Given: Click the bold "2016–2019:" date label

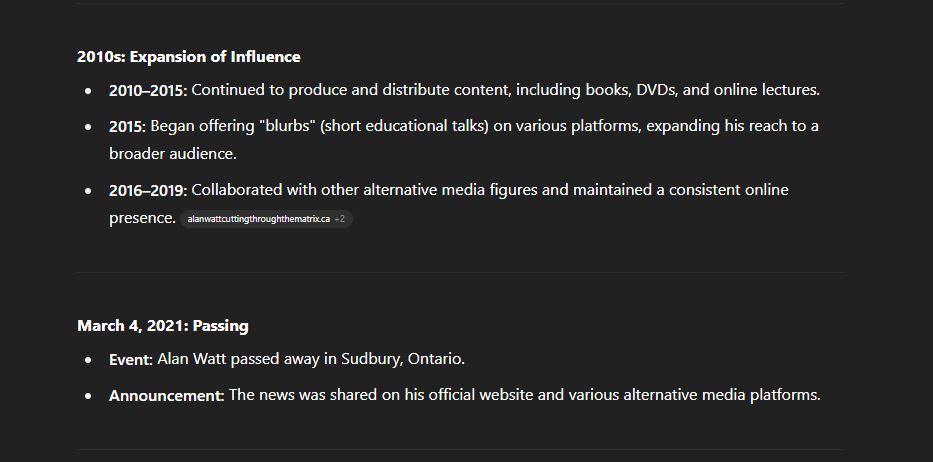Looking at the screenshot, I should [x=148, y=191].
